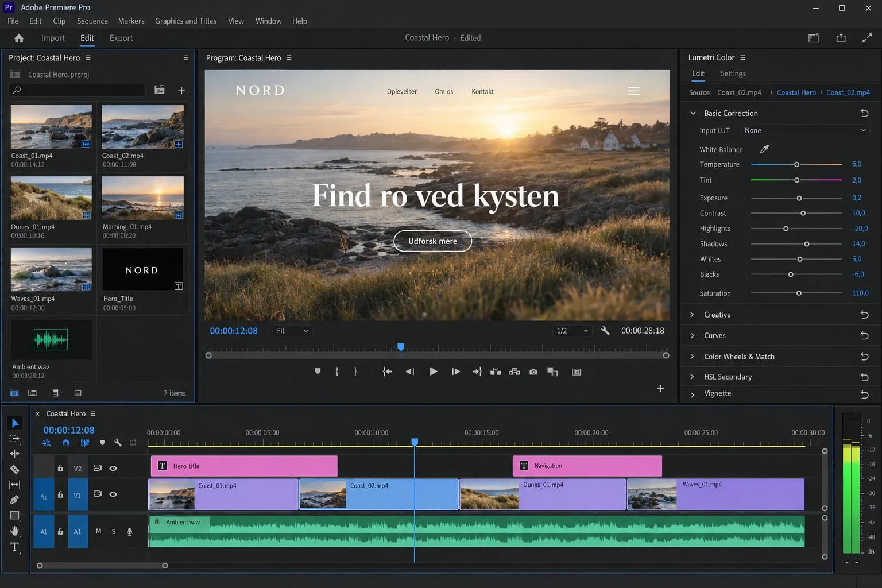
Task: Open timeline display settings wrench
Action: [x=118, y=443]
